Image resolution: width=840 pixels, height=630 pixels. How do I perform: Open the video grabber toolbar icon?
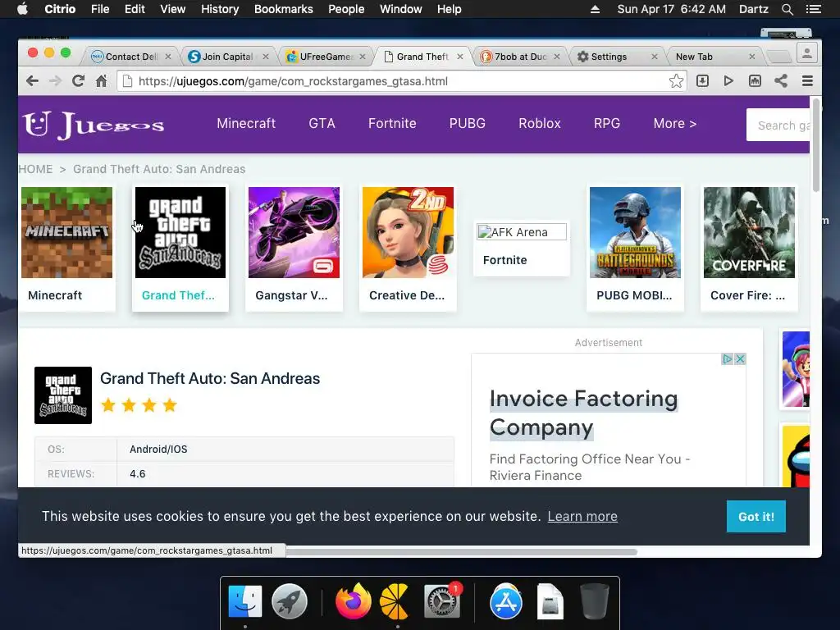click(755, 81)
